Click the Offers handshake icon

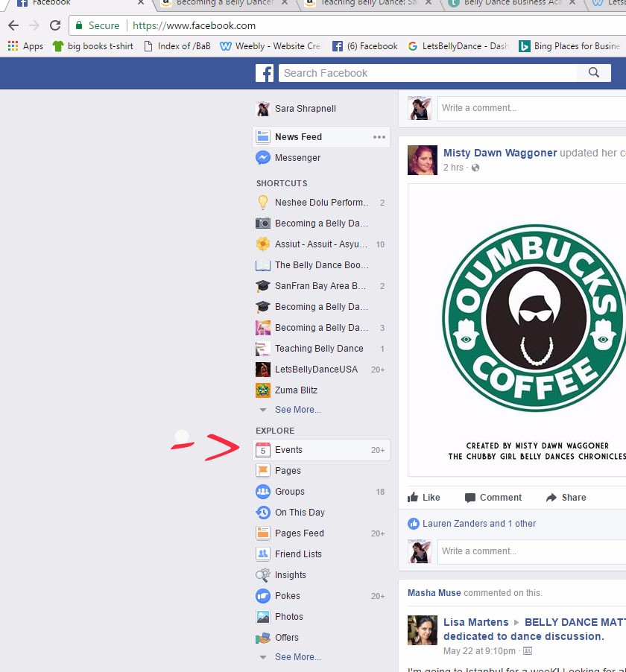click(x=263, y=638)
